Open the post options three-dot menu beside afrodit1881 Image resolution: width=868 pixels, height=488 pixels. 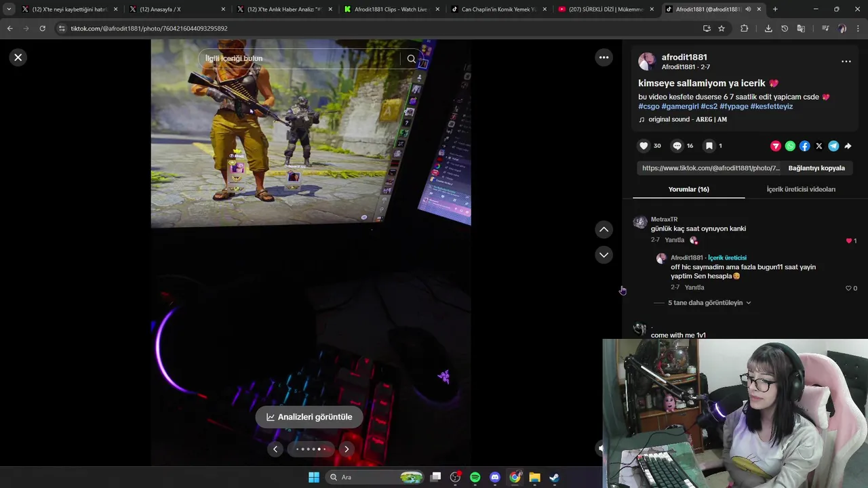[846, 61]
